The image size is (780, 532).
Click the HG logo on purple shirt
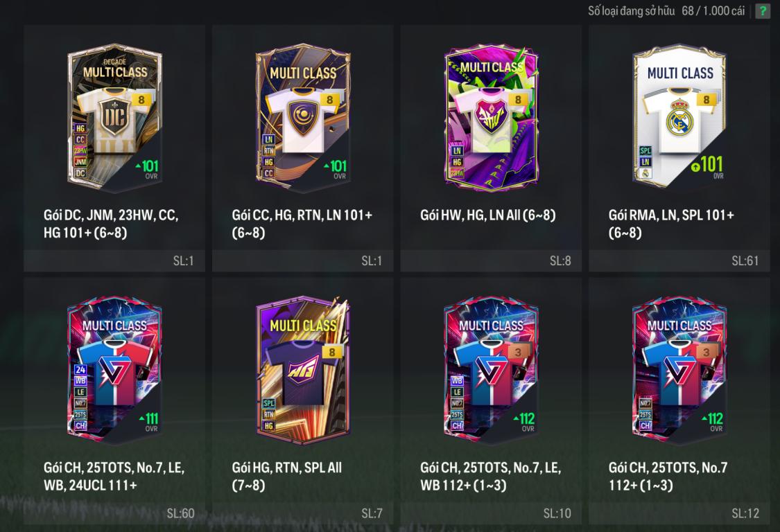click(303, 369)
